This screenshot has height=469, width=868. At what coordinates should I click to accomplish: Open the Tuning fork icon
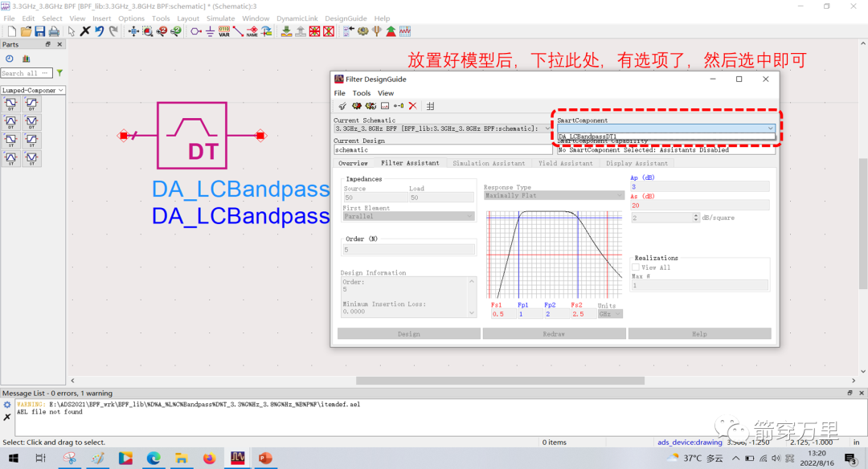pos(377,31)
